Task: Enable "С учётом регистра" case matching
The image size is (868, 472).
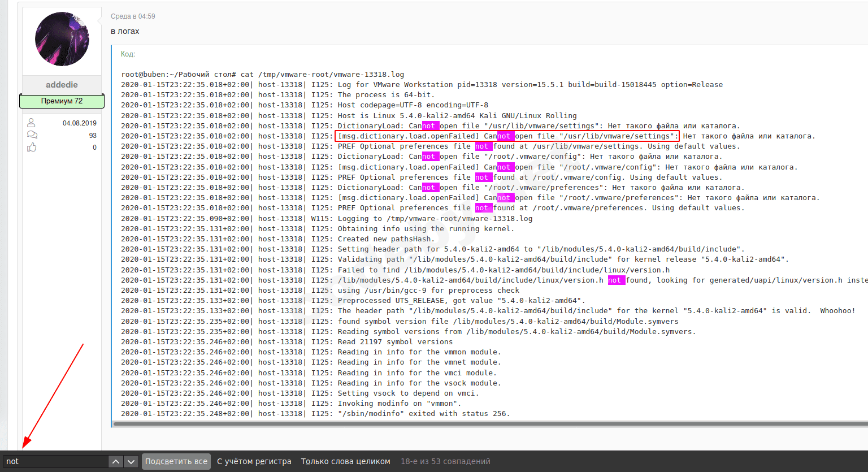Action: (x=254, y=461)
